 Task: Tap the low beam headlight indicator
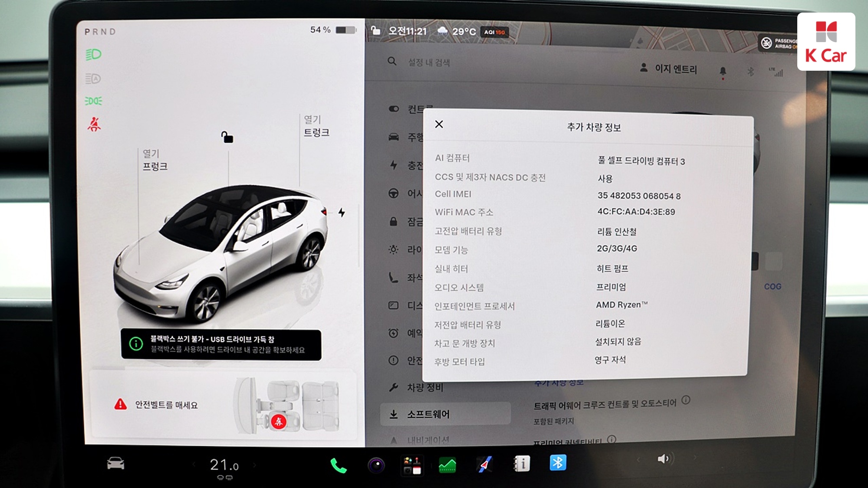click(x=94, y=55)
